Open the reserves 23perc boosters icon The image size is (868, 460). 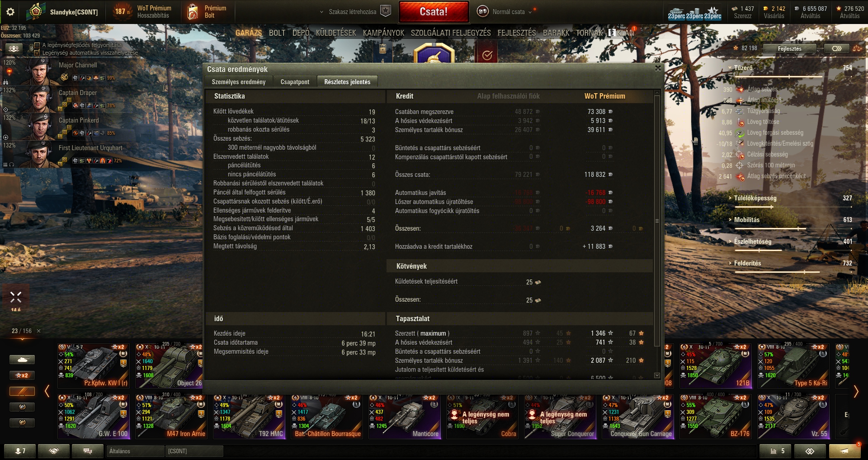pos(694,13)
